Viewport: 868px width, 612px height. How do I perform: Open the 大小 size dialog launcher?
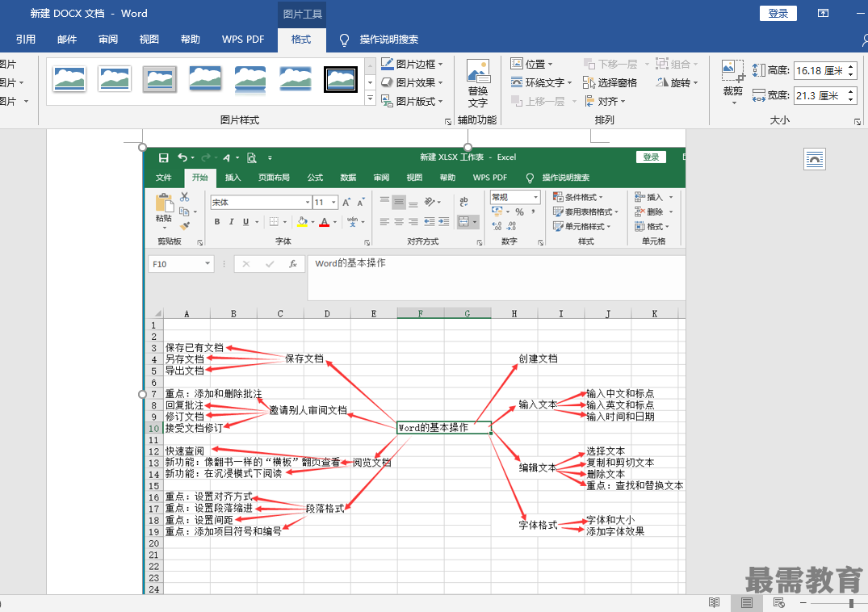(x=857, y=122)
